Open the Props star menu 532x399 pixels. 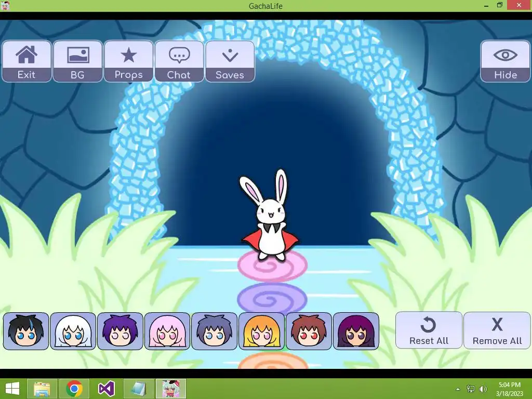pyautogui.click(x=129, y=61)
